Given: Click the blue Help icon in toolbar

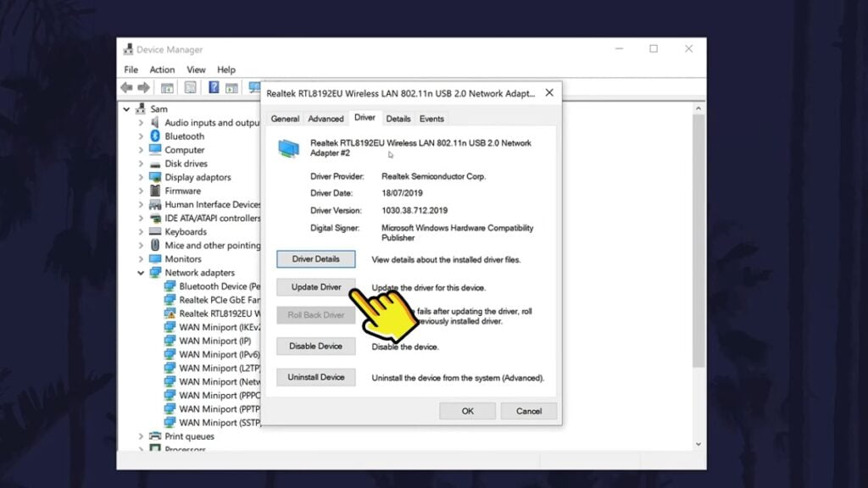Looking at the screenshot, I should coord(214,87).
